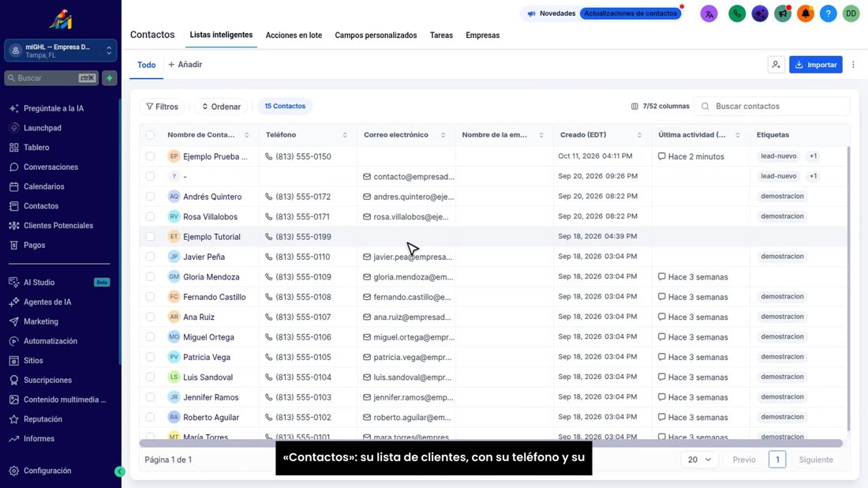The height and width of the screenshot is (488, 868).
Task: Open the Filtros button
Action: click(x=163, y=107)
